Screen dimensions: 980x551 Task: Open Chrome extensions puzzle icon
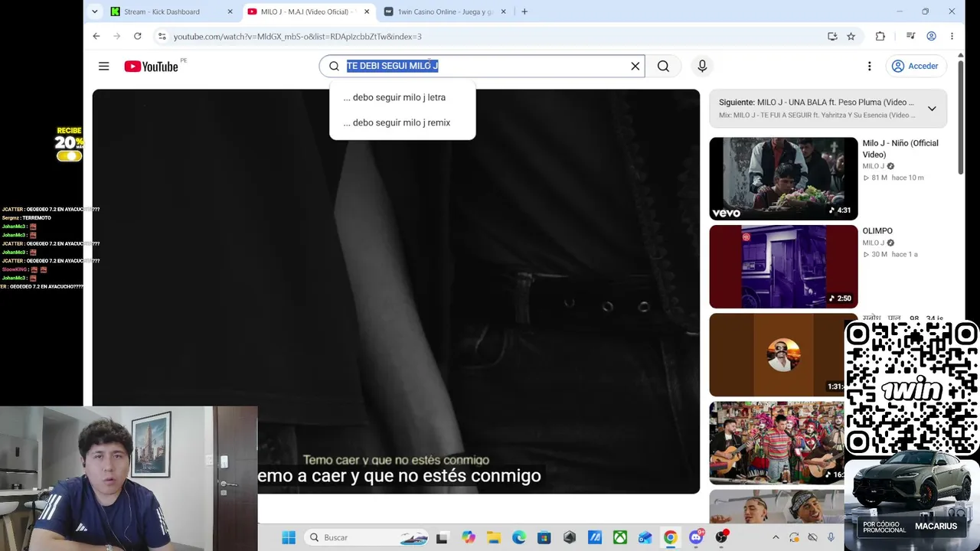[880, 36]
